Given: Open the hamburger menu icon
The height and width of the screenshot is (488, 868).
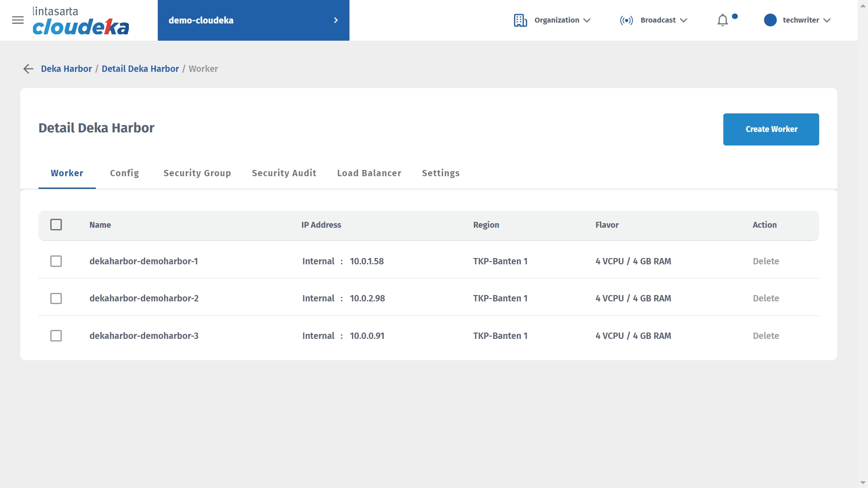Looking at the screenshot, I should (18, 20).
